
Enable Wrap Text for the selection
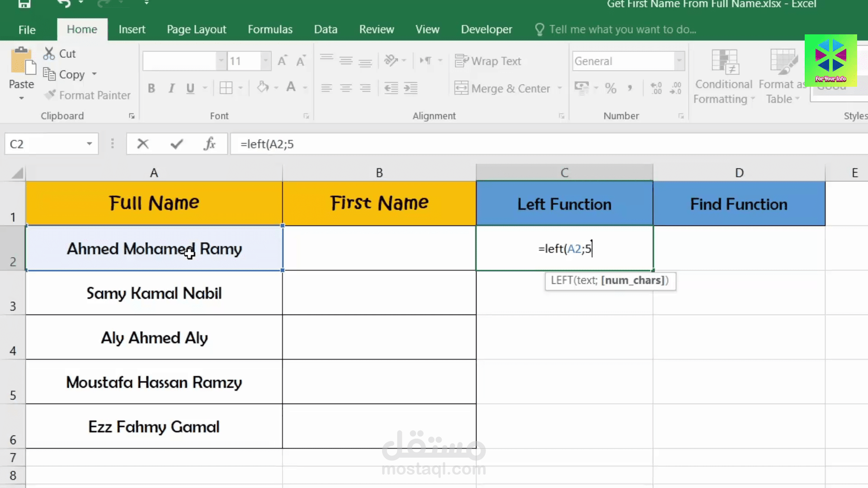(x=488, y=61)
